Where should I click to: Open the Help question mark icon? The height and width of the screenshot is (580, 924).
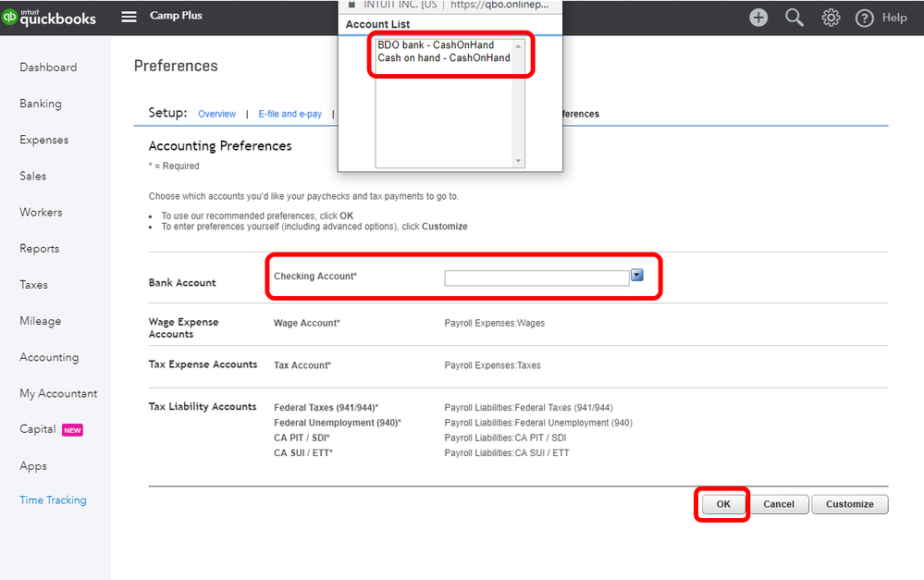pos(865,19)
